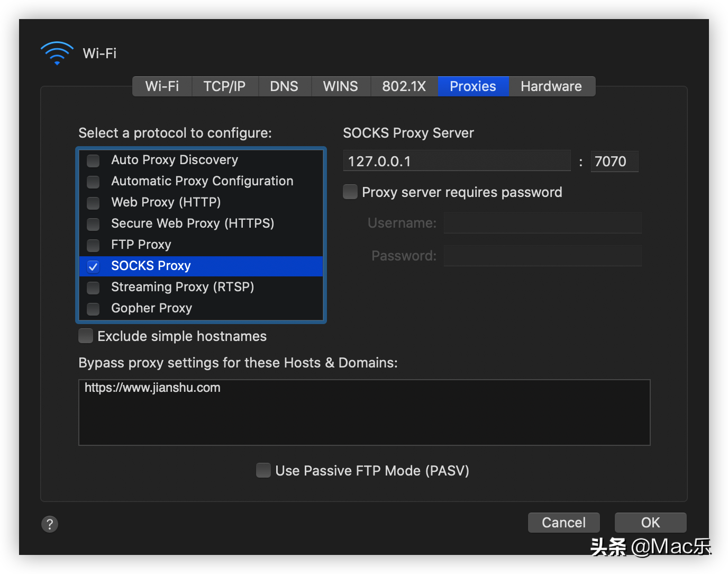Click the Username input field
This screenshot has width=728, height=574.
tap(543, 223)
